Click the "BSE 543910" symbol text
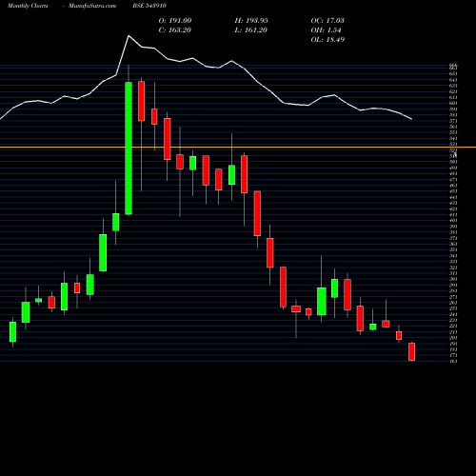476x476 pixels. [149, 6]
